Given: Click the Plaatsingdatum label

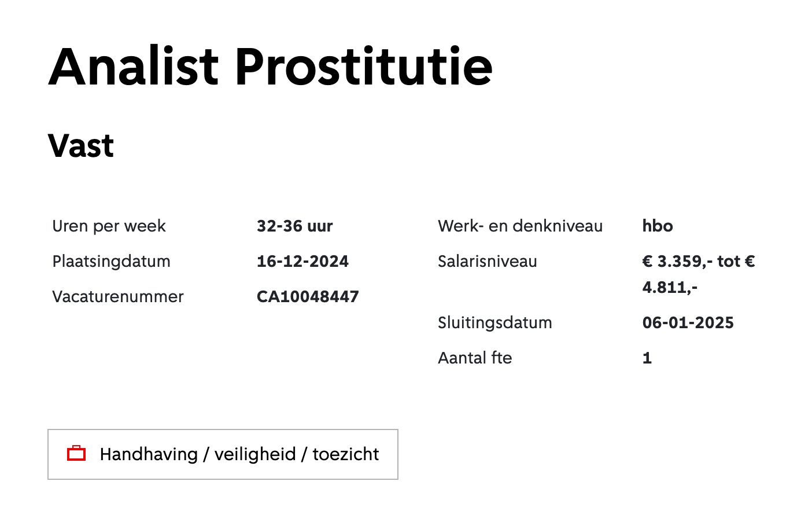Looking at the screenshot, I should [111, 261].
